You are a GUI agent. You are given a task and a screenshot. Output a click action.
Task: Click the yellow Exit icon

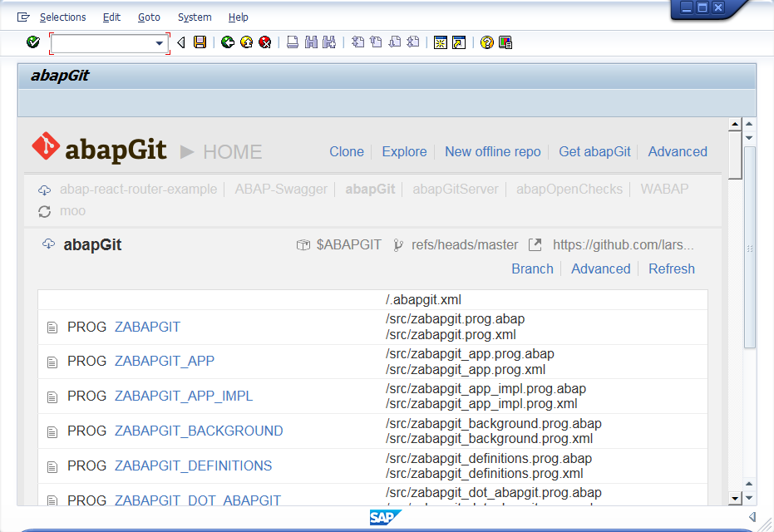(246, 42)
